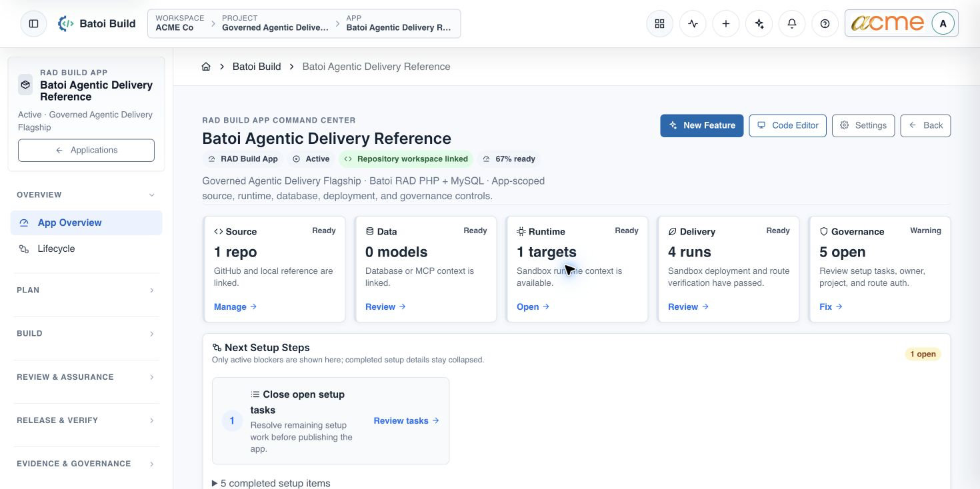Click the list icon beside Close open setup tasks

pyautogui.click(x=255, y=394)
